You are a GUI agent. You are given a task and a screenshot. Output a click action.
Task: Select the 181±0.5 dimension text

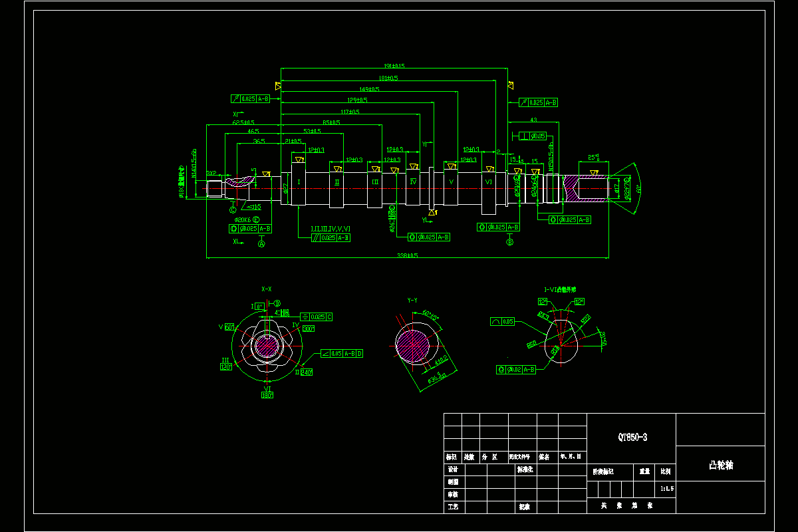click(388, 78)
